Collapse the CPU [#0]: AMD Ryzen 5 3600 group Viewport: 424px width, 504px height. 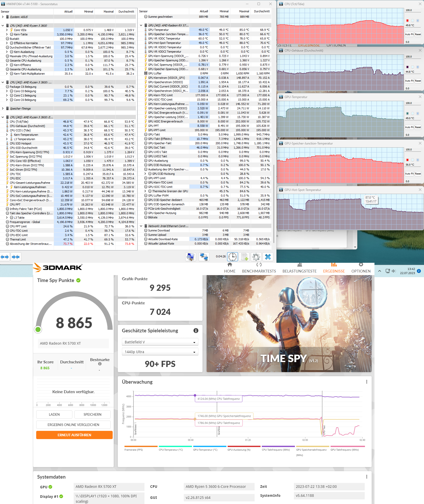point(3,26)
